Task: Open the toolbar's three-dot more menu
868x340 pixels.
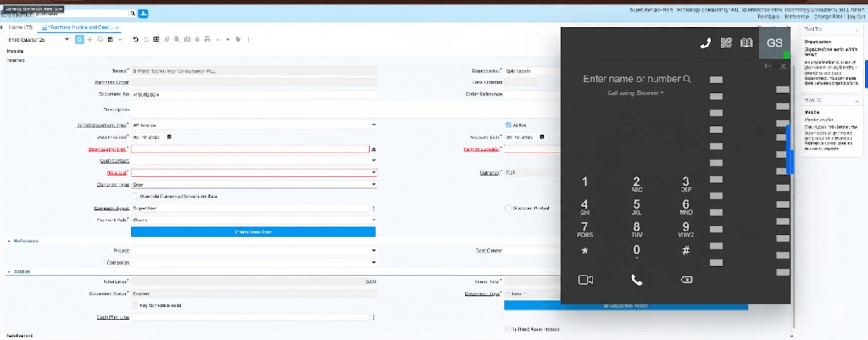Action: pos(248,39)
